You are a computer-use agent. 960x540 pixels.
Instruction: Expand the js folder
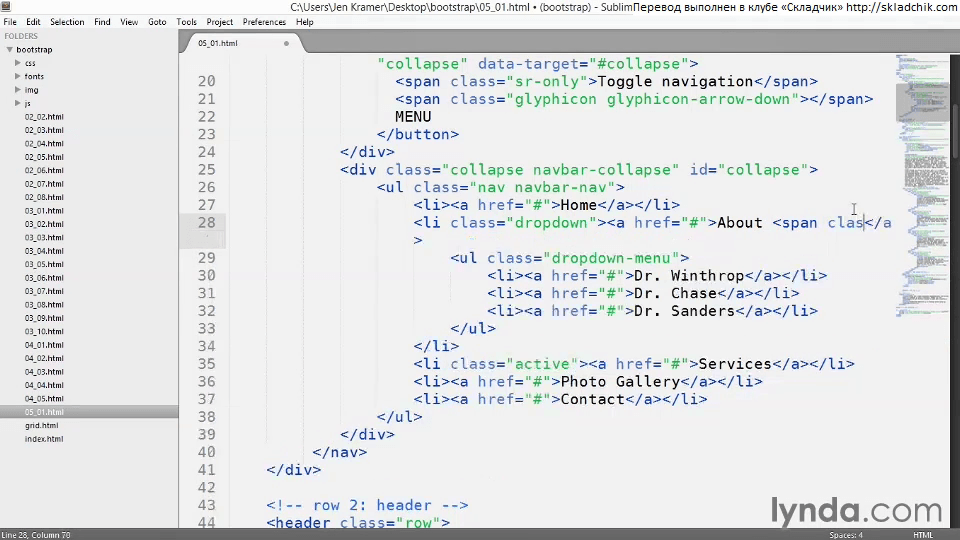[18, 103]
